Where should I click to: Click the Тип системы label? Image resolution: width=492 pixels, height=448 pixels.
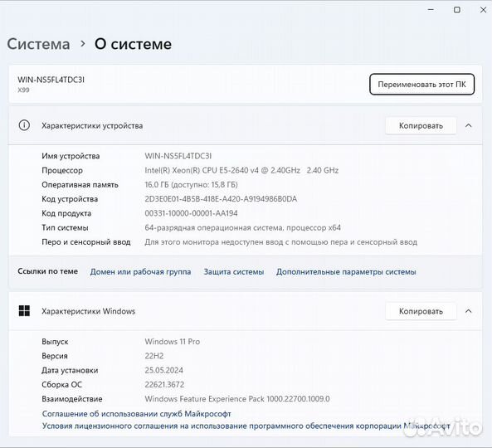[x=65, y=228]
